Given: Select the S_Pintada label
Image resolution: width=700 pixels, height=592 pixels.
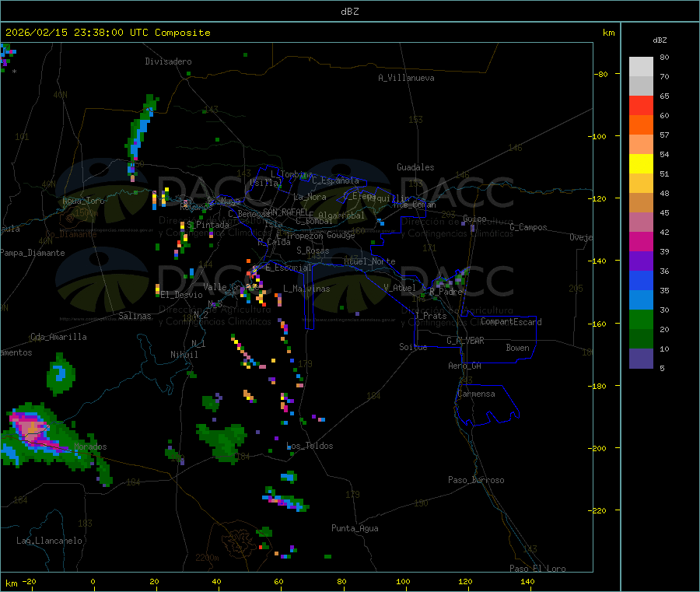Looking at the screenshot, I should [x=208, y=225].
